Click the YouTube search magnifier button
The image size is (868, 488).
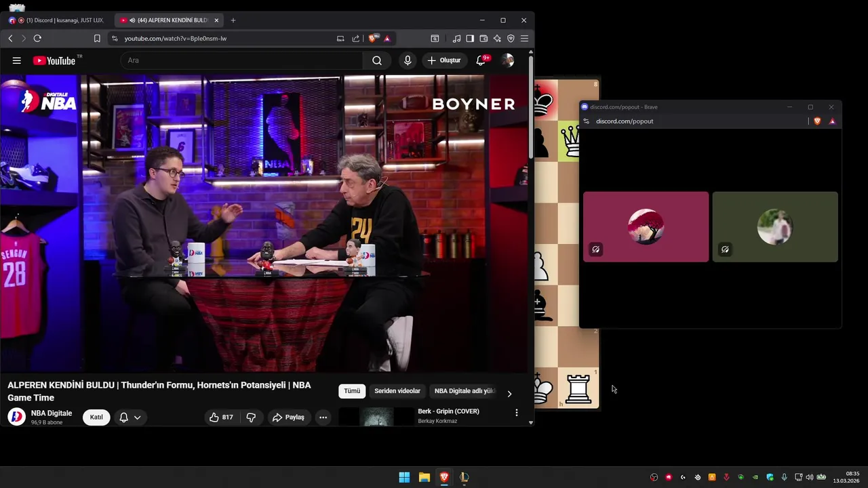[x=377, y=60]
